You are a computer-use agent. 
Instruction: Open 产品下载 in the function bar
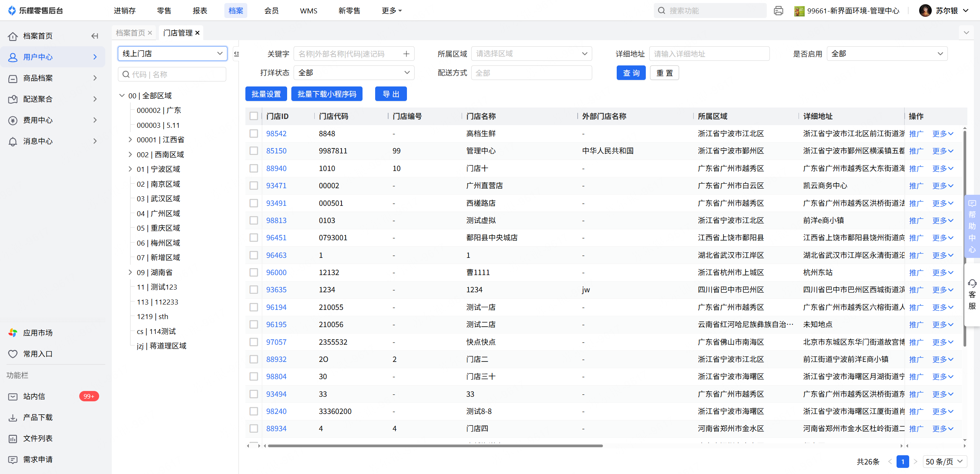coord(38,417)
